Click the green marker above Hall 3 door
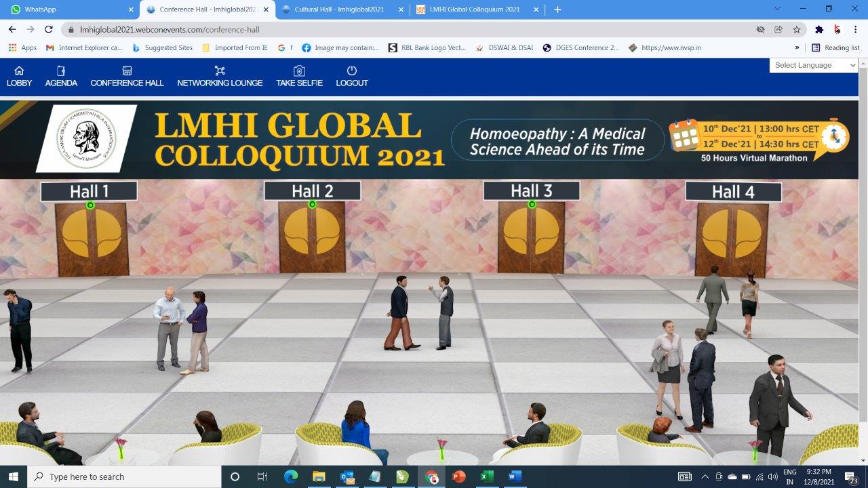This screenshot has width=868, height=488. (x=532, y=204)
